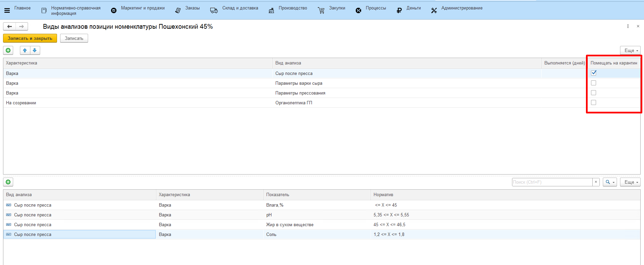The width and height of the screenshot is (644, 265).
Task: Open the Процессы section
Action: point(376,8)
